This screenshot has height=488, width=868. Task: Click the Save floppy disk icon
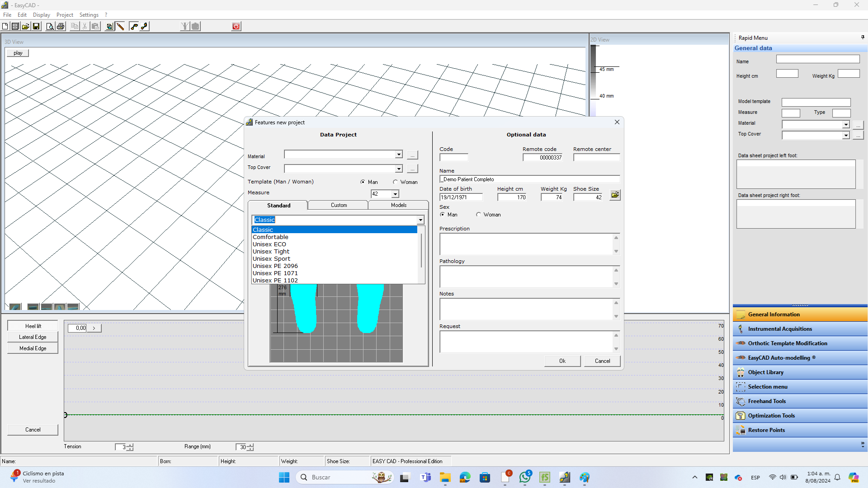pyautogui.click(x=37, y=26)
